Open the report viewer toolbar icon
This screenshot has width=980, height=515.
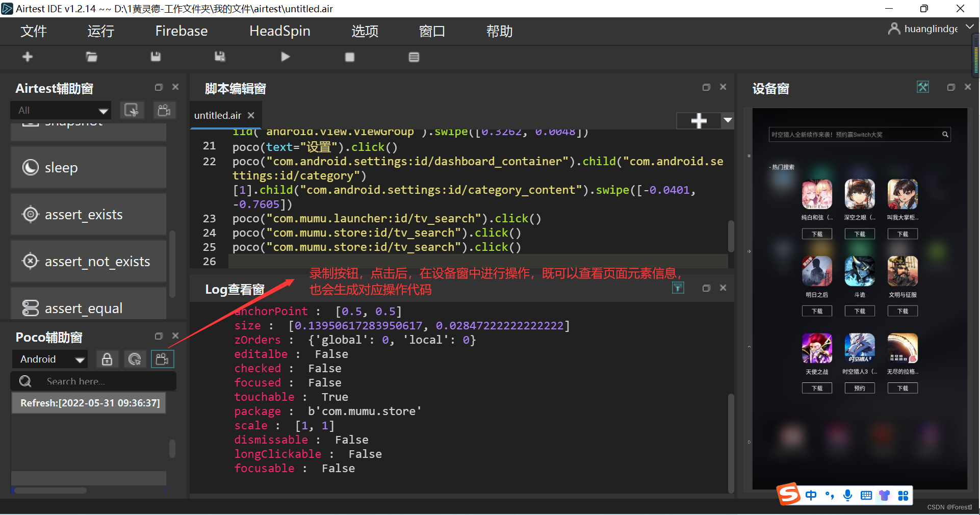click(414, 57)
